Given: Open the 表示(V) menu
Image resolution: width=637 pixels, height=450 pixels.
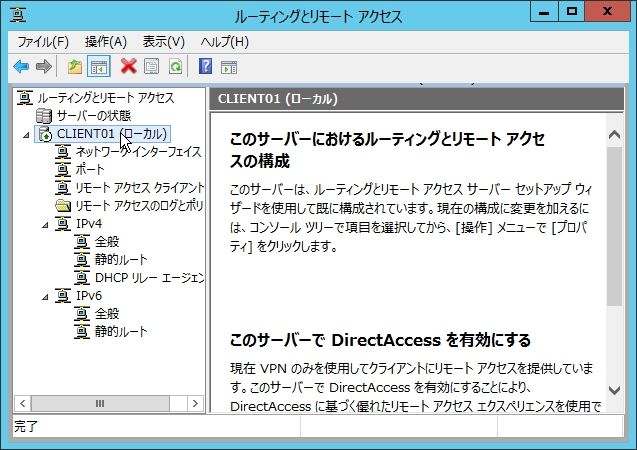Looking at the screenshot, I should click(164, 42).
